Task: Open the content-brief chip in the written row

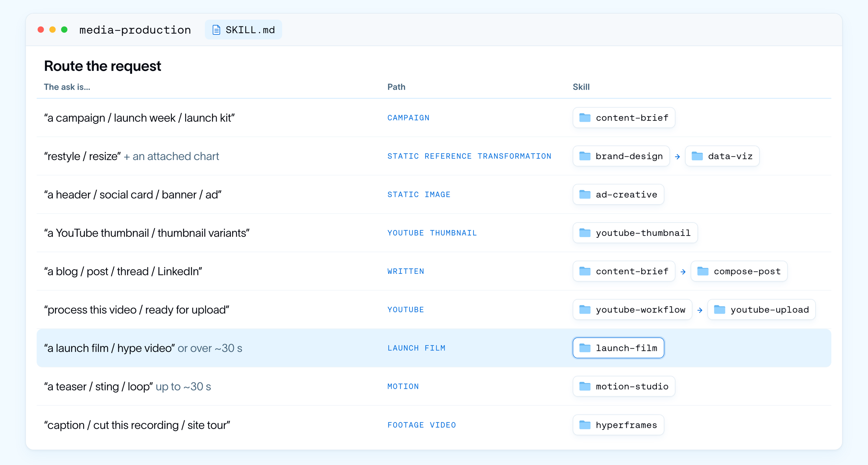Action: [624, 271]
